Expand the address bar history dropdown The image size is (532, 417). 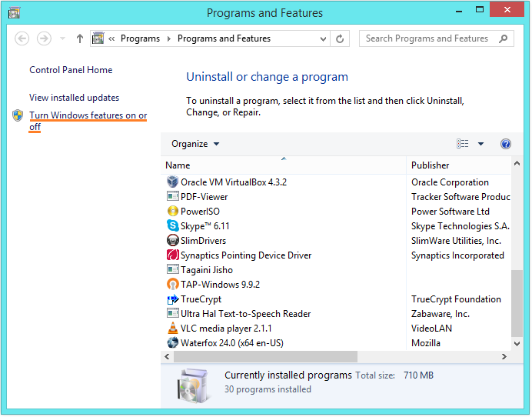[x=323, y=39]
